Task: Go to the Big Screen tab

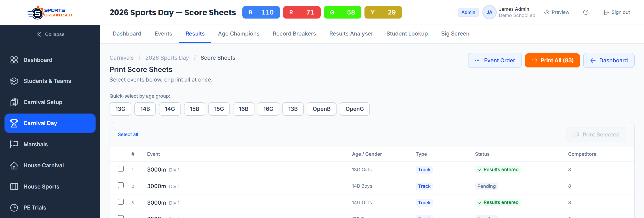Action: coord(455,34)
